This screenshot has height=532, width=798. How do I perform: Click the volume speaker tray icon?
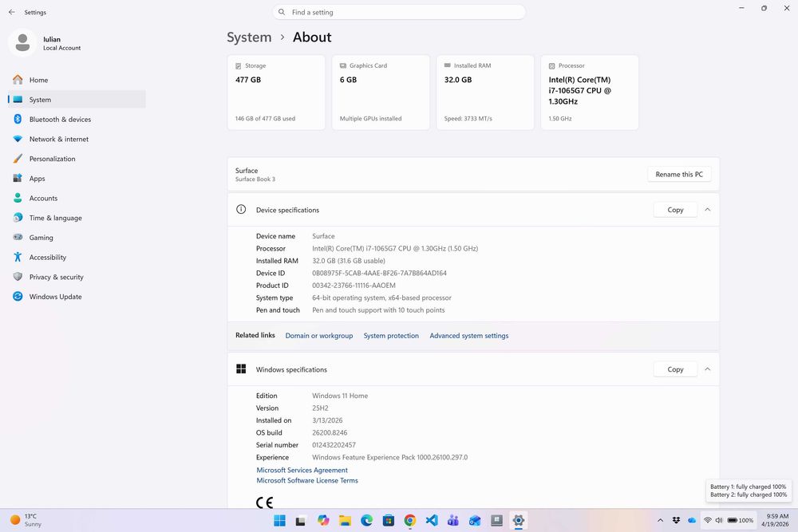[x=719, y=520]
